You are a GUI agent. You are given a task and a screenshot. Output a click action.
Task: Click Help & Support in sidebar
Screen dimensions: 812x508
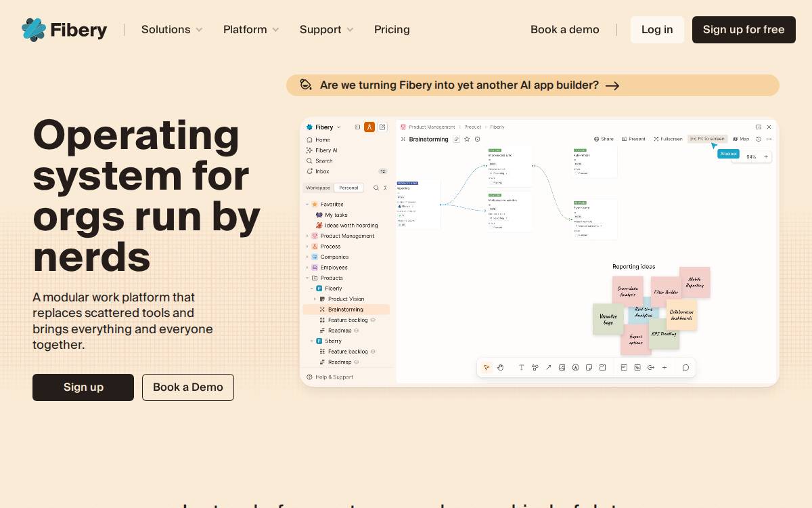330,377
